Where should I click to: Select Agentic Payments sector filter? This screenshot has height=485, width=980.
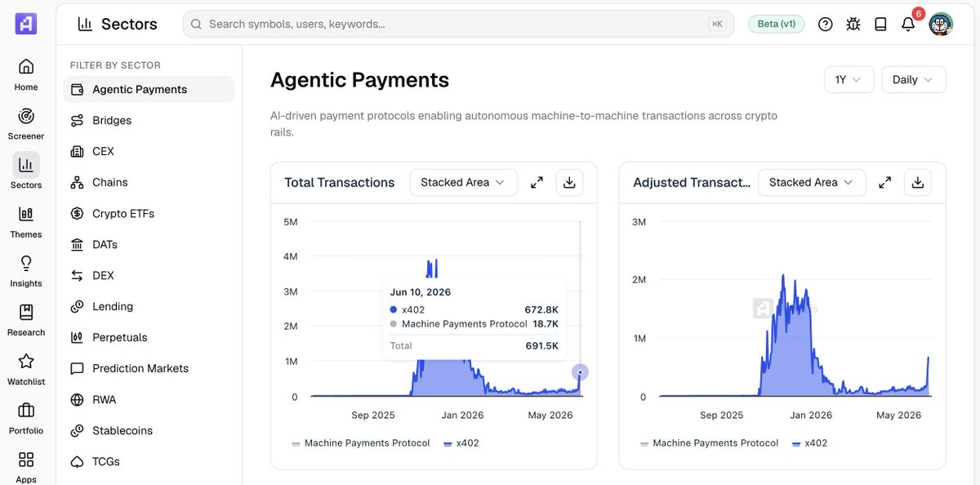(x=149, y=89)
